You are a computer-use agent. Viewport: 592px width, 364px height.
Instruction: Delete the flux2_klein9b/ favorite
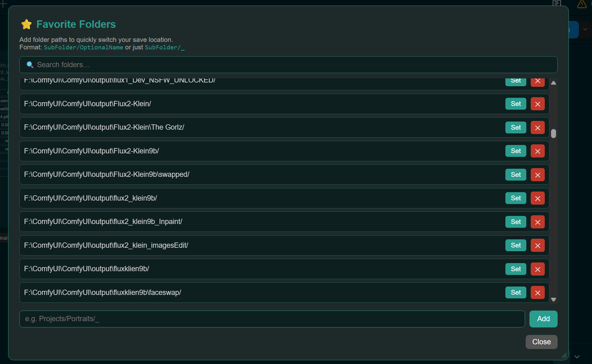point(538,198)
